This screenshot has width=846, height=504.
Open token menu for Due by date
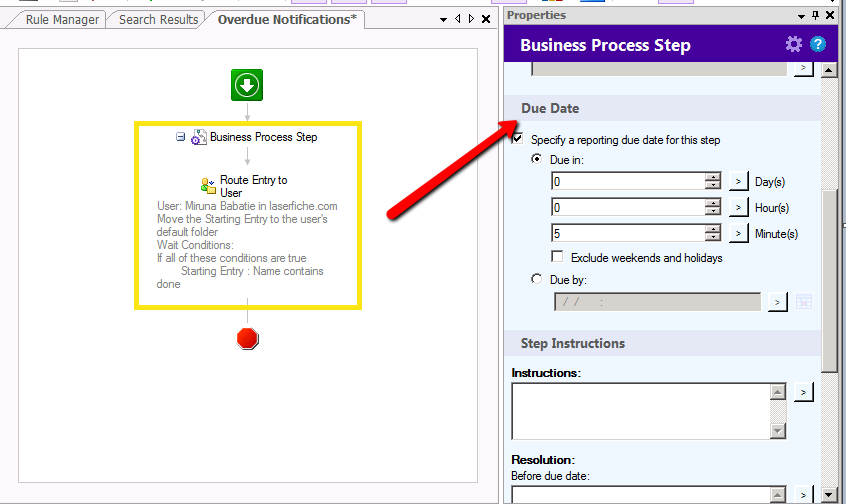click(777, 302)
